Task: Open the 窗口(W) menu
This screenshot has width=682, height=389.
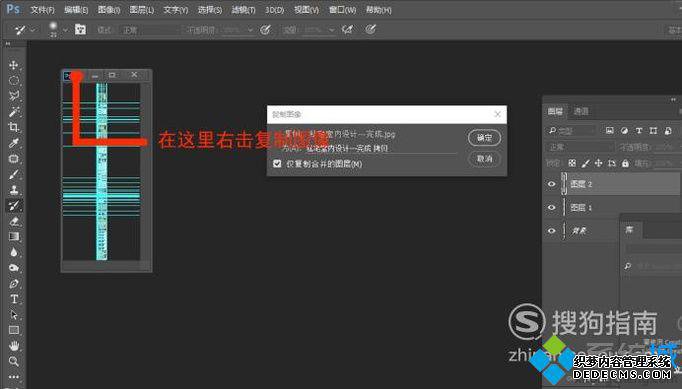Action: (x=342, y=10)
